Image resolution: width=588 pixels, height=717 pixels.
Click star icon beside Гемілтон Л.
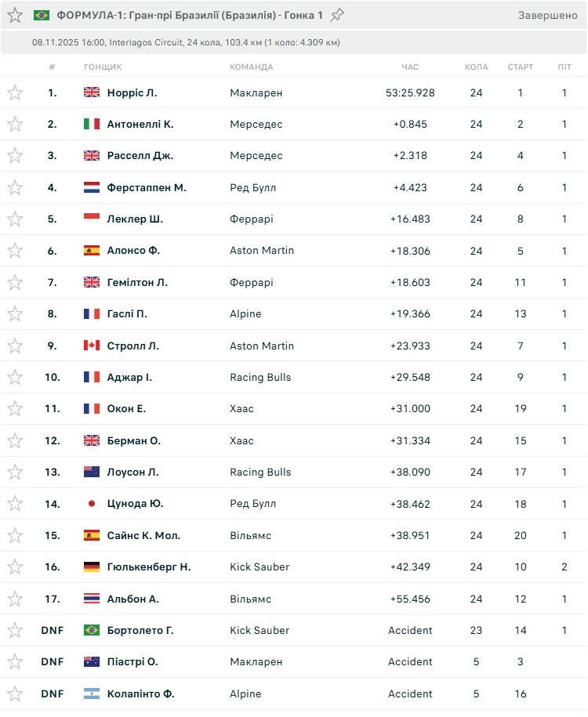click(15, 282)
